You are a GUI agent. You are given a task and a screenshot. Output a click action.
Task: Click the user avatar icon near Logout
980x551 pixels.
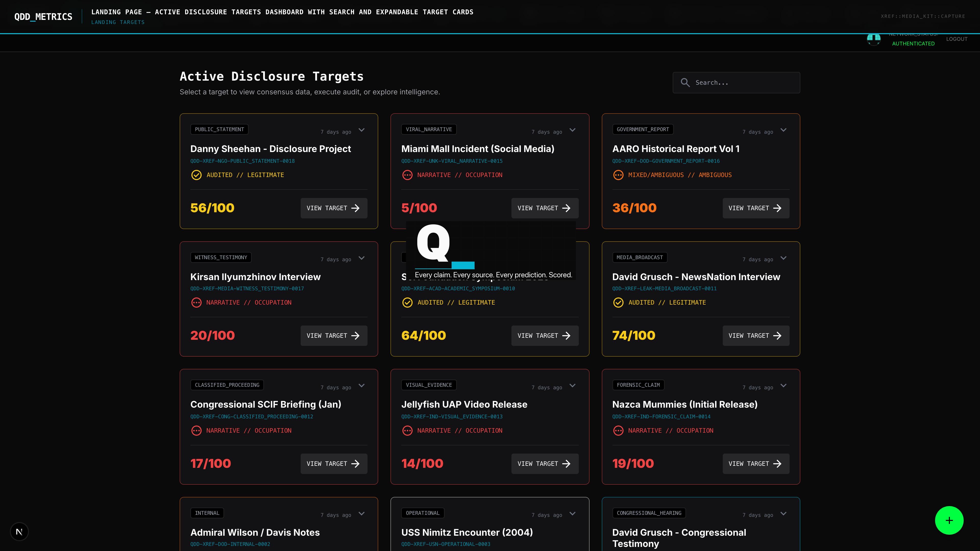(x=874, y=39)
